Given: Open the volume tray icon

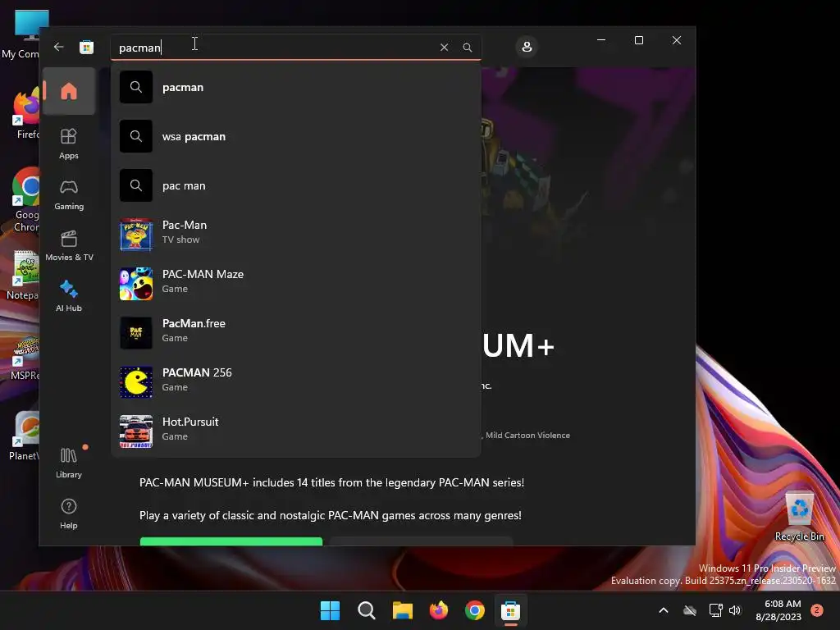Looking at the screenshot, I should coord(735,610).
